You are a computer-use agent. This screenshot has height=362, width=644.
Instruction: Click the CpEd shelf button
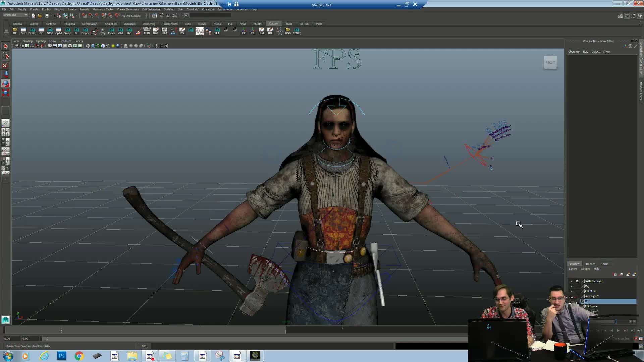pos(59,31)
